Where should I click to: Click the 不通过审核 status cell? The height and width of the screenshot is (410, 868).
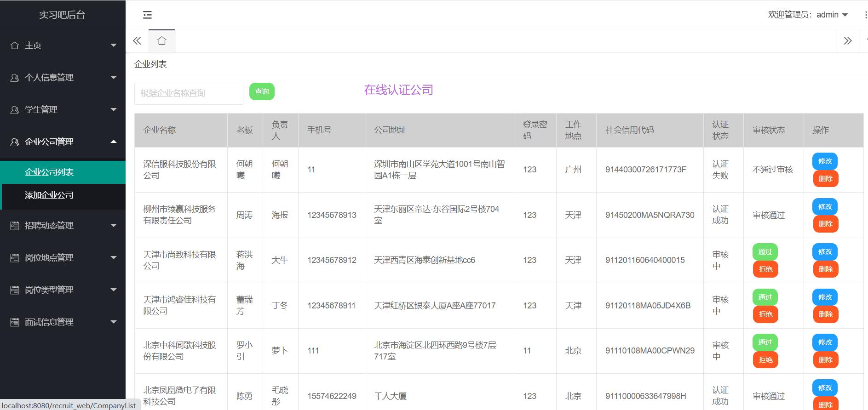(773, 170)
